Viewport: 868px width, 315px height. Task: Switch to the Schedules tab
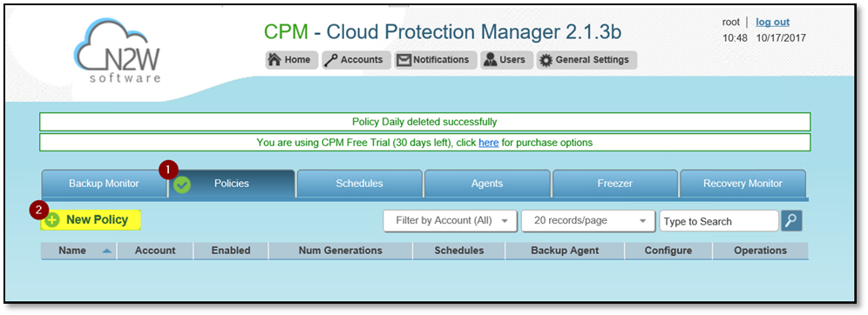pyautogui.click(x=359, y=184)
